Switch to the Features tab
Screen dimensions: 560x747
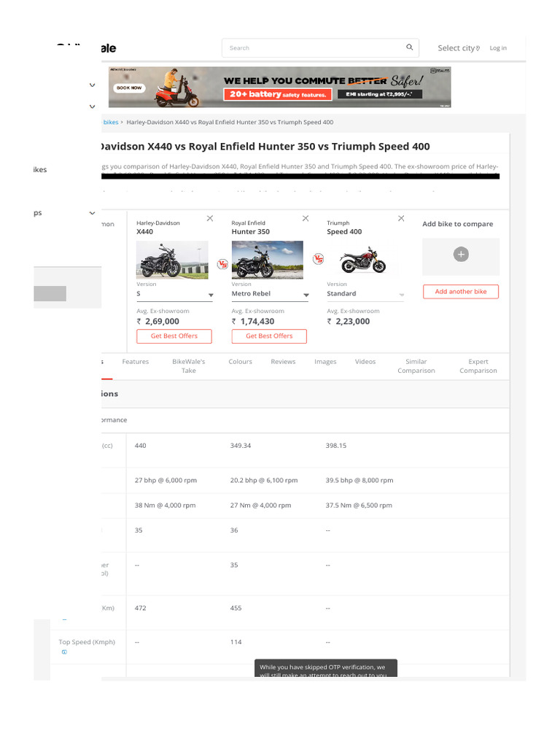click(x=135, y=362)
